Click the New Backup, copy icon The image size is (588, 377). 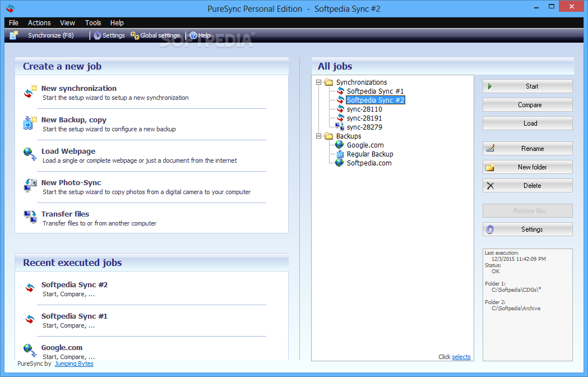30,123
